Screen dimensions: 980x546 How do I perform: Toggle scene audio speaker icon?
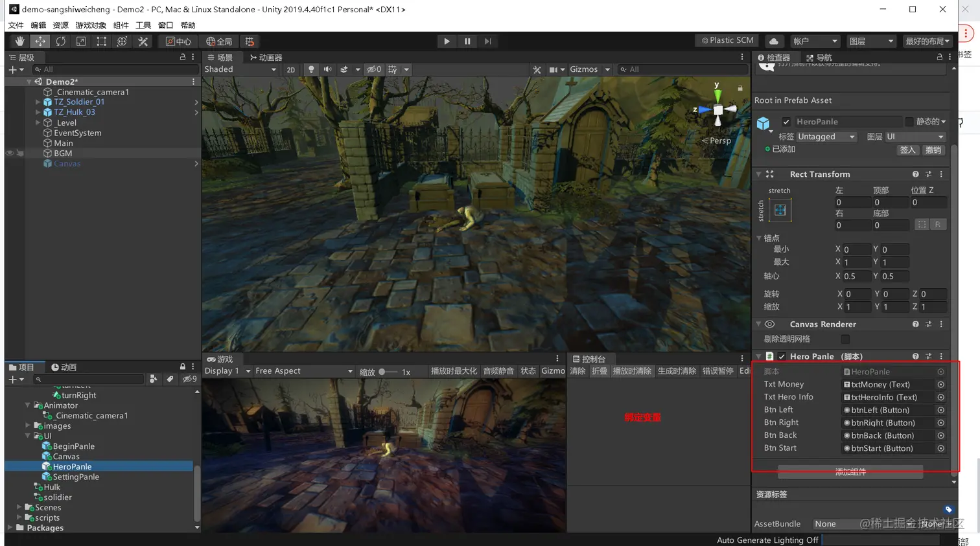tap(328, 69)
